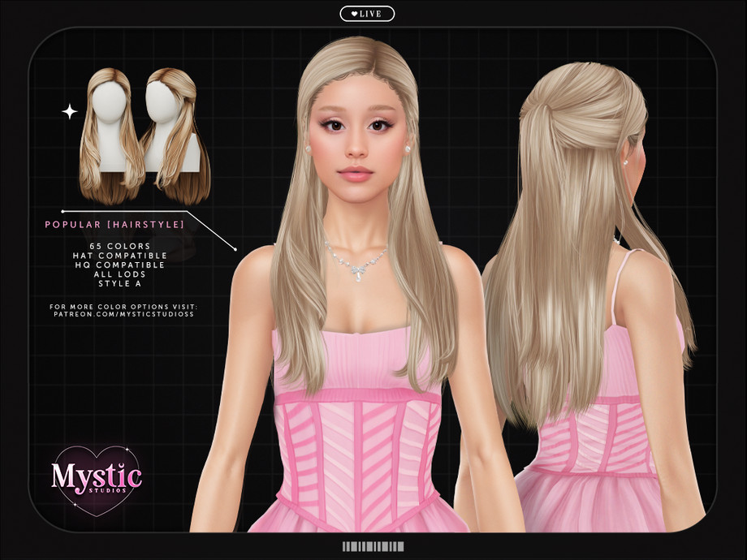The image size is (747, 560).
Task: Click the pearl earring on the back-view model
Action: point(624,162)
